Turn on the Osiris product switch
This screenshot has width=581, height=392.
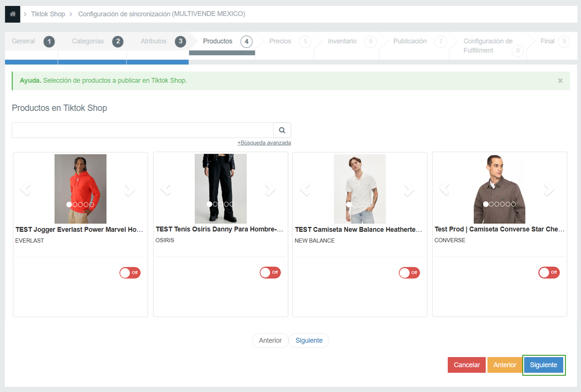click(270, 273)
